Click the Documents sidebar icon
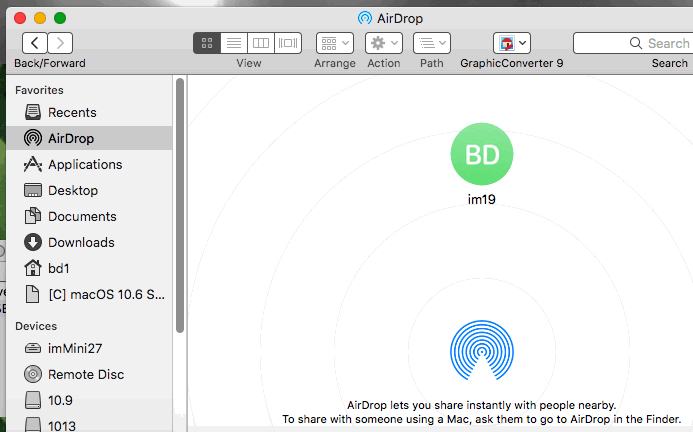This screenshot has height=432, width=693. coord(33,216)
